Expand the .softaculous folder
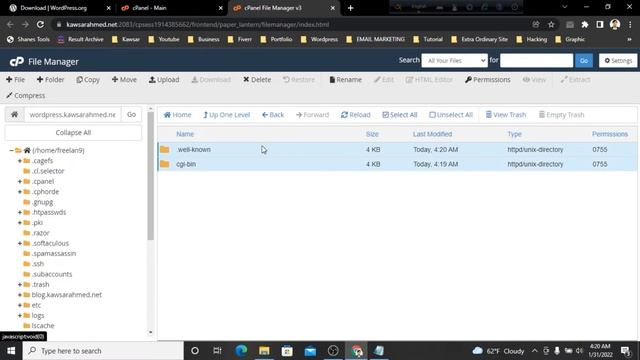Image resolution: width=640 pixels, height=360 pixels. pos(20,243)
